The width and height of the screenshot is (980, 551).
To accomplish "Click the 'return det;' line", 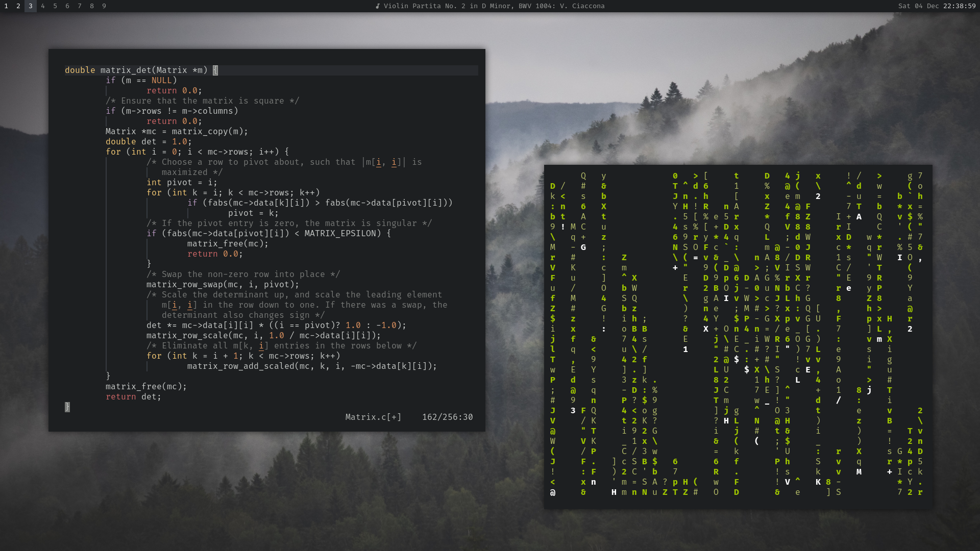I will click(134, 396).
